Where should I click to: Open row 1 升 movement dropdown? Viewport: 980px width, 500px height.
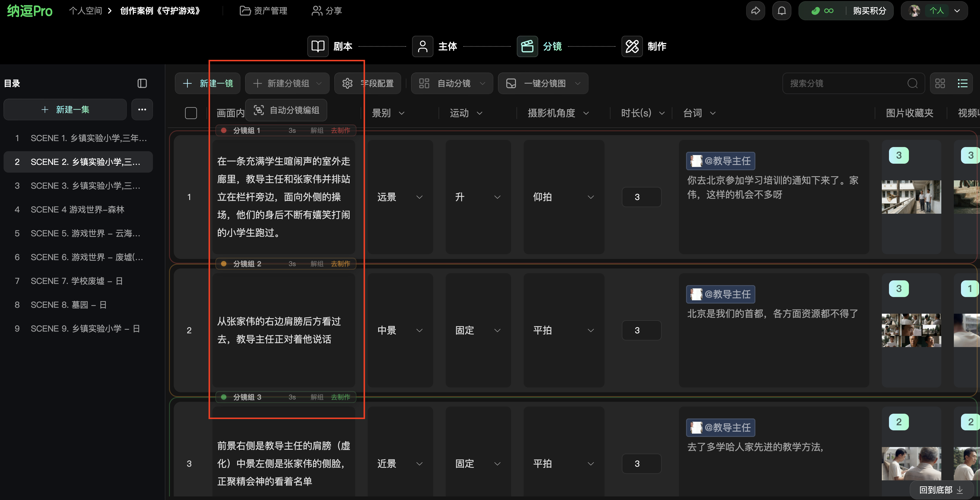coord(478,197)
